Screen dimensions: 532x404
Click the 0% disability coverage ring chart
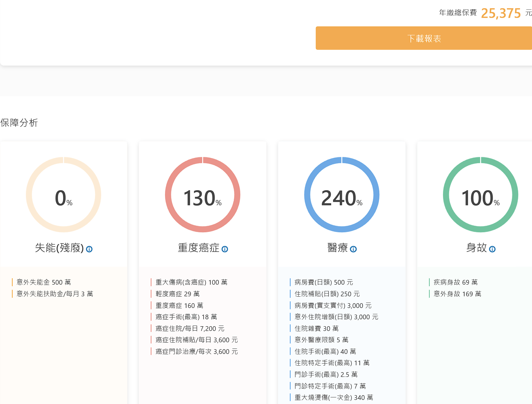[x=64, y=195]
